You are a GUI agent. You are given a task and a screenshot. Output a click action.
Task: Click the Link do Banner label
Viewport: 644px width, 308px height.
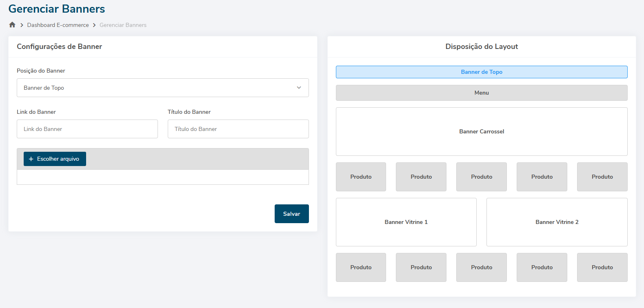click(x=36, y=112)
